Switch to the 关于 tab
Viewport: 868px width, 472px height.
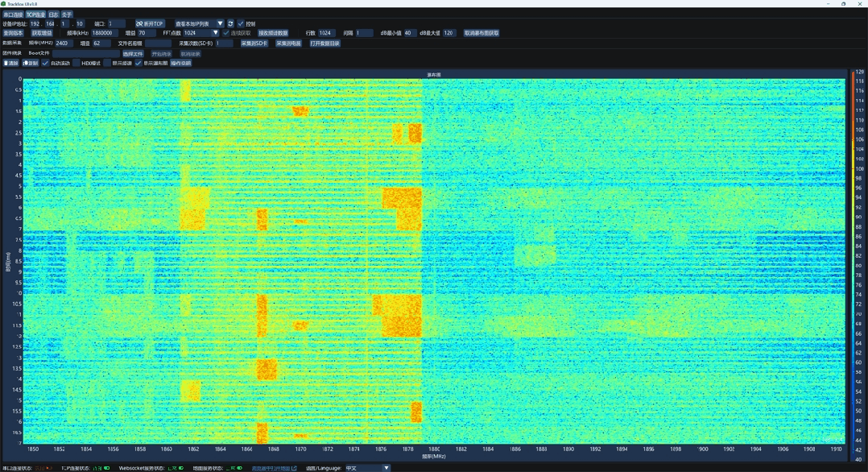coord(66,14)
